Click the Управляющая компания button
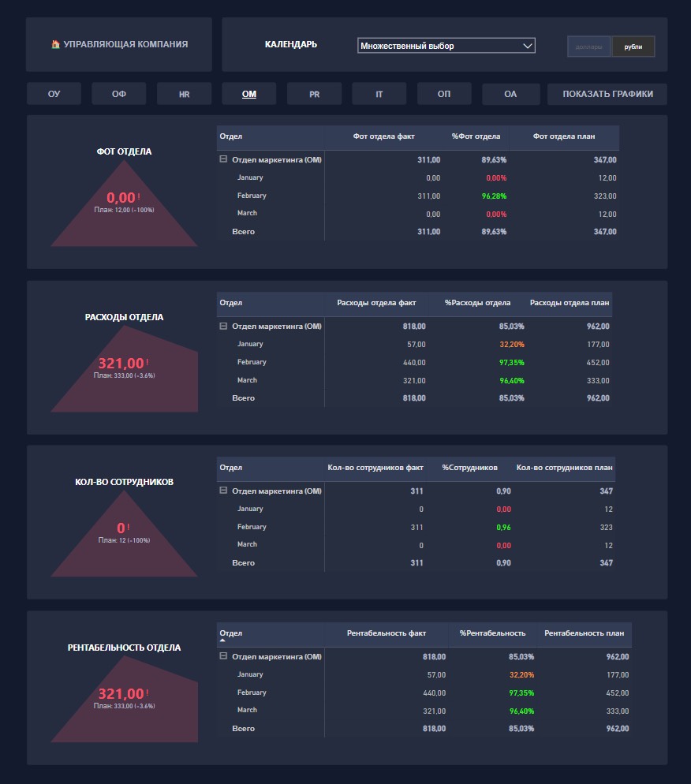 coord(119,45)
